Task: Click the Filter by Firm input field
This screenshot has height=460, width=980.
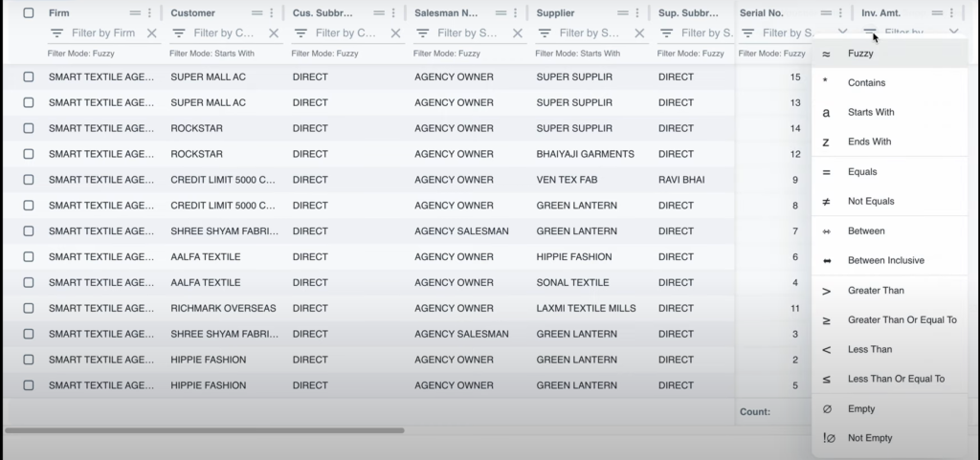Action: [x=103, y=33]
